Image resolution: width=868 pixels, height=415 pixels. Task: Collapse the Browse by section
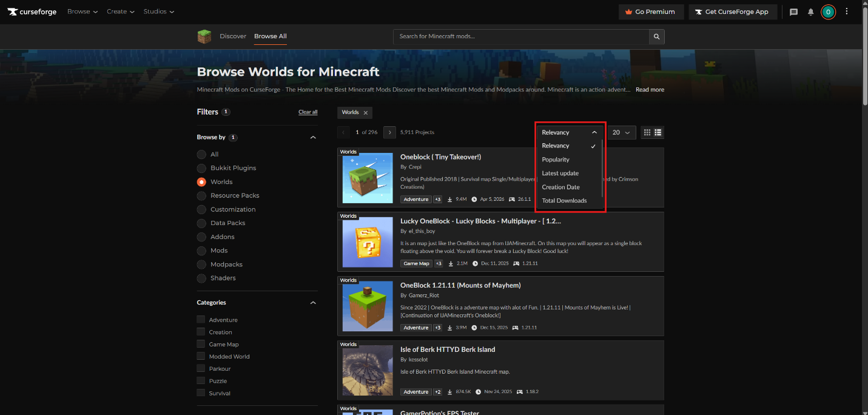pos(313,138)
